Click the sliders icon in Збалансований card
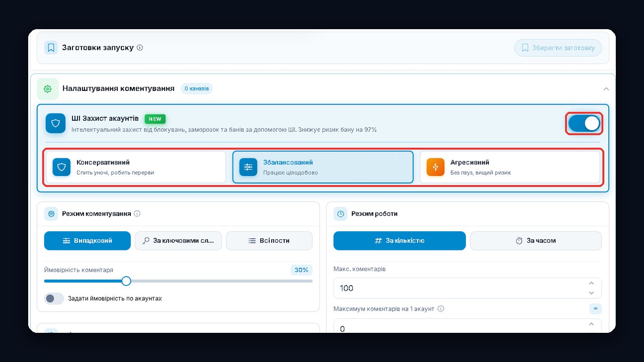Screen dimensions: 644x362 point(248,167)
